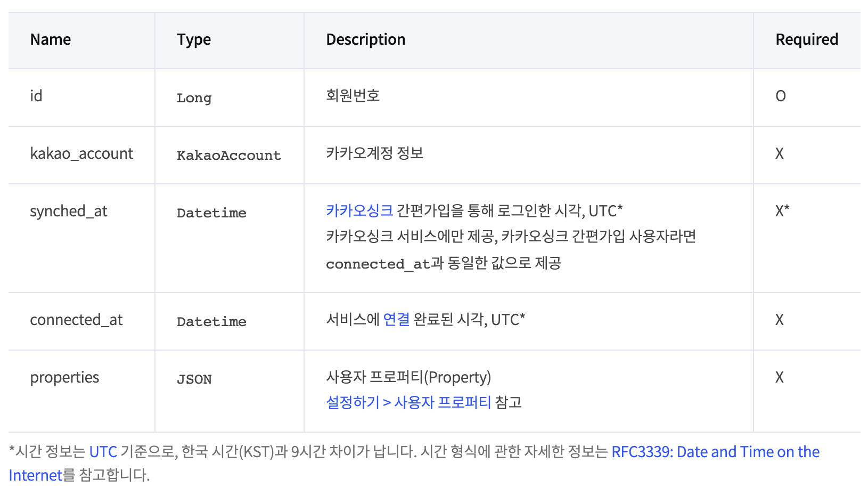
Task: Click the Name column header
Action: 51,39
